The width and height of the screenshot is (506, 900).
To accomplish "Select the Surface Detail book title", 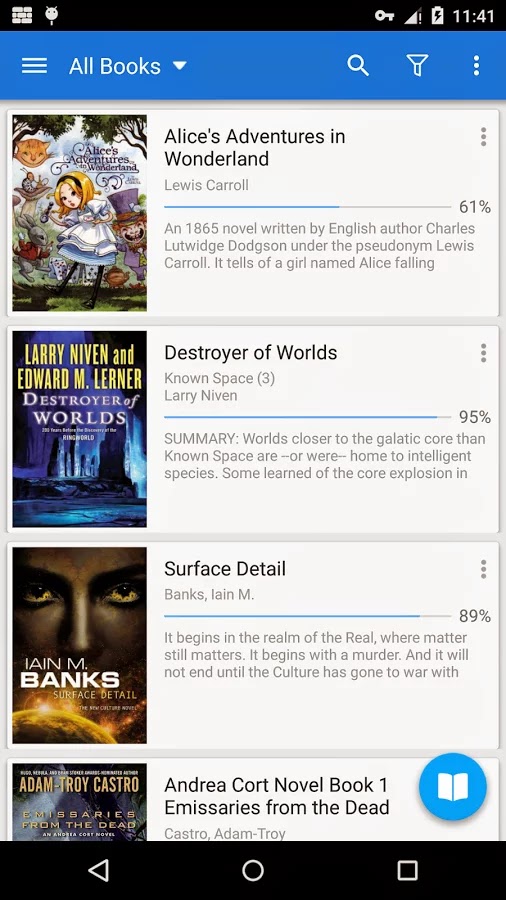I will (225, 569).
